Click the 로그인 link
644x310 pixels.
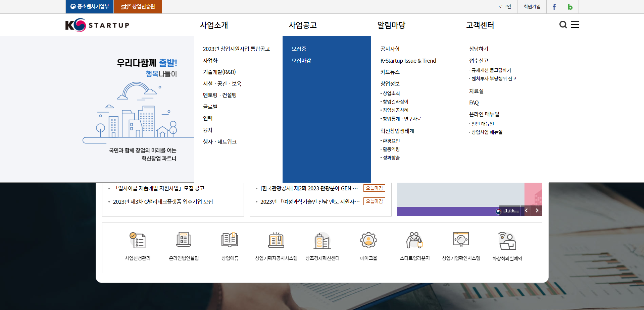(505, 7)
